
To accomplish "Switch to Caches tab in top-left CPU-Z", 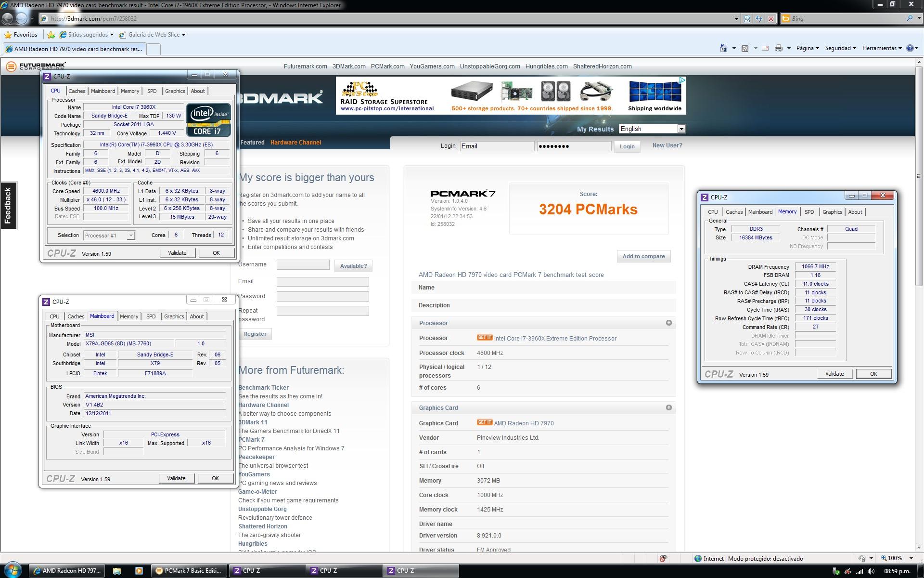I will coord(77,91).
